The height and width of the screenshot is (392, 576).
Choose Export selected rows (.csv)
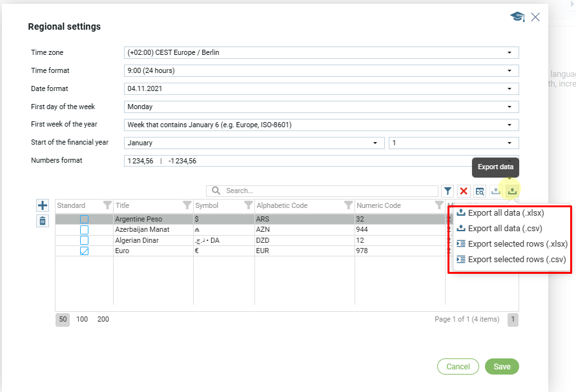(517, 260)
